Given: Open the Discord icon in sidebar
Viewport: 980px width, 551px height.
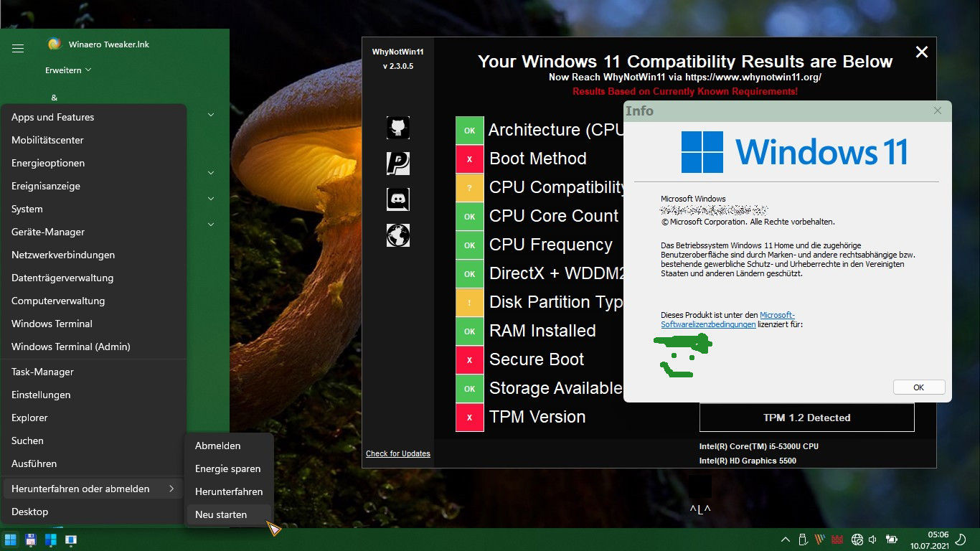Looking at the screenshot, I should [398, 199].
